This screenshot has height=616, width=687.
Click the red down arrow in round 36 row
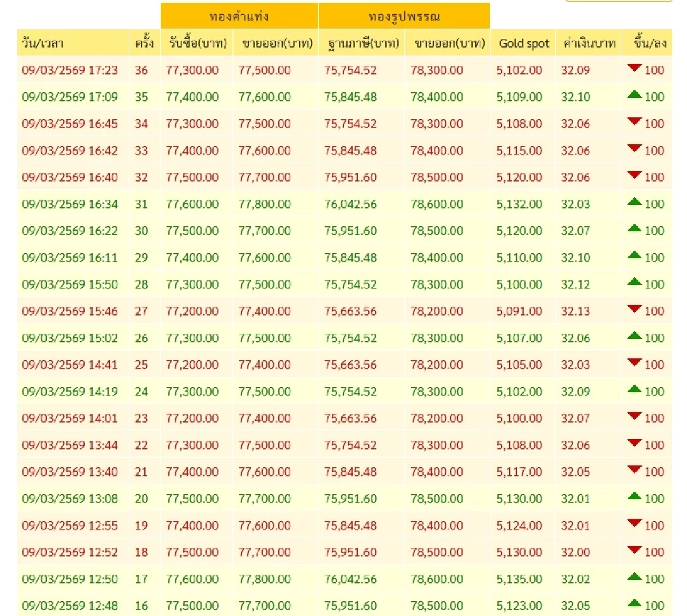click(634, 68)
